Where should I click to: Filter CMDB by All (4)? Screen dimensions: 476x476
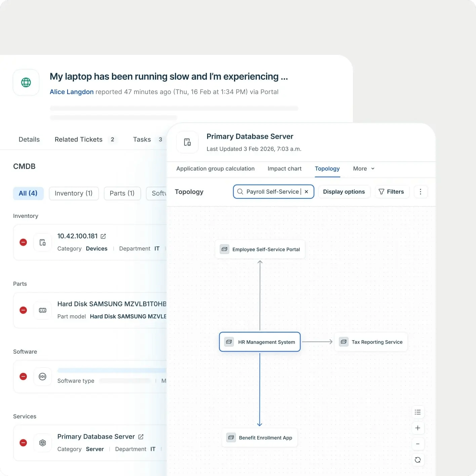[x=28, y=193]
